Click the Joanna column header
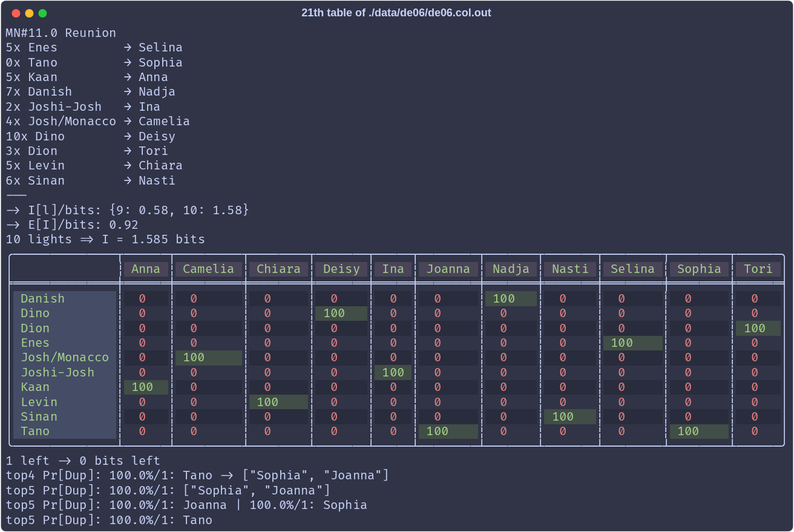Image resolution: width=794 pixels, height=532 pixels. pyautogui.click(x=448, y=269)
